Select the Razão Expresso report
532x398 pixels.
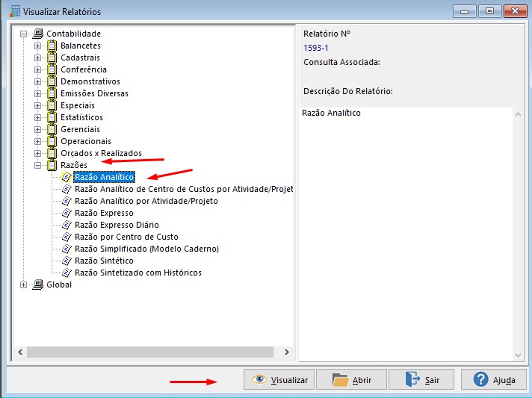click(104, 213)
